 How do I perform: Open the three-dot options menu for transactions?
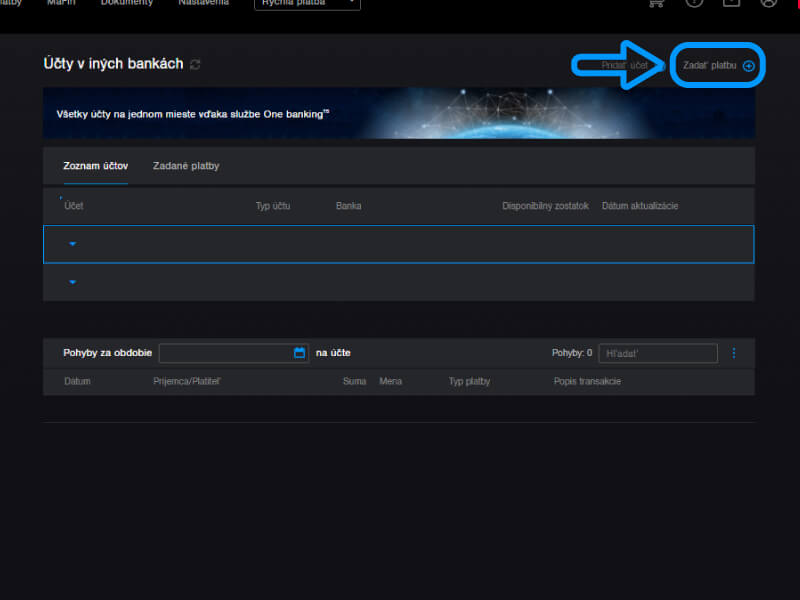coord(734,353)
